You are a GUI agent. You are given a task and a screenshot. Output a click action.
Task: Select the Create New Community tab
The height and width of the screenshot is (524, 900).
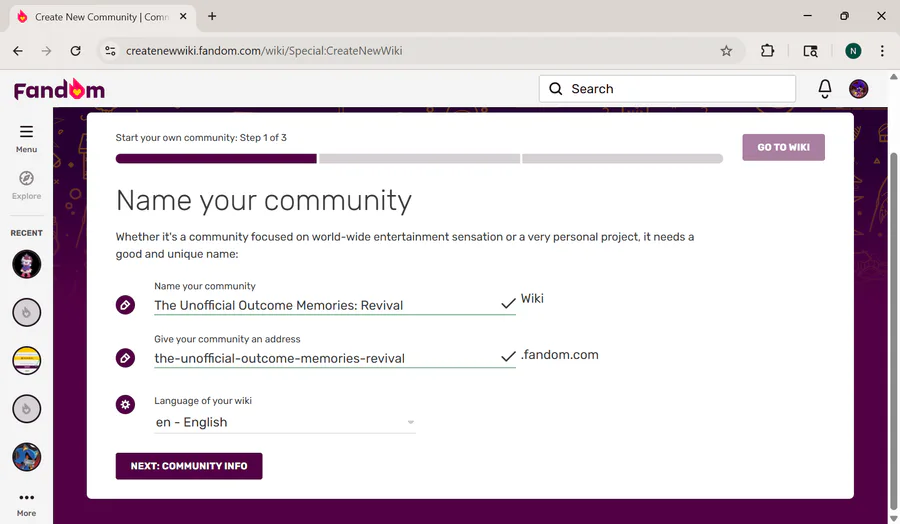[x=102, y=17]
